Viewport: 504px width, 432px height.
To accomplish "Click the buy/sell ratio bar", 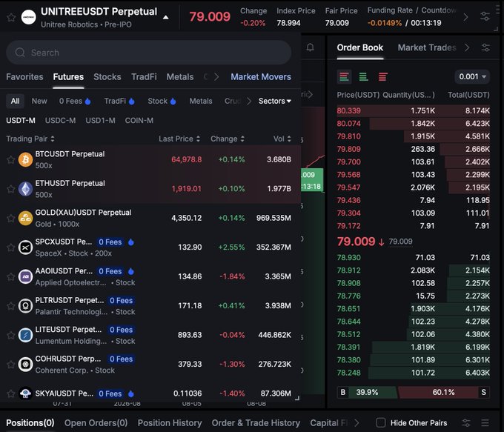I will click(x=414, y=392).
